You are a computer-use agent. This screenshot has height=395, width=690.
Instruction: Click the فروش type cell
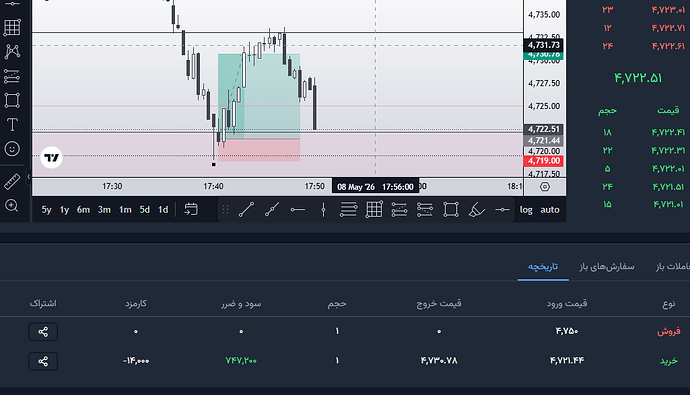[x=668, y=331]
